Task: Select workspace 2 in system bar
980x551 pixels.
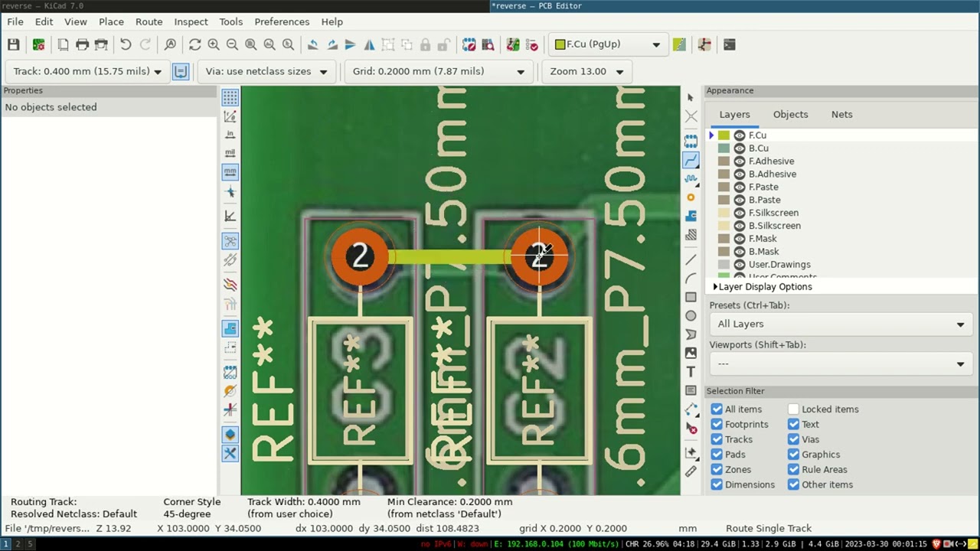Action: (18, 544)
